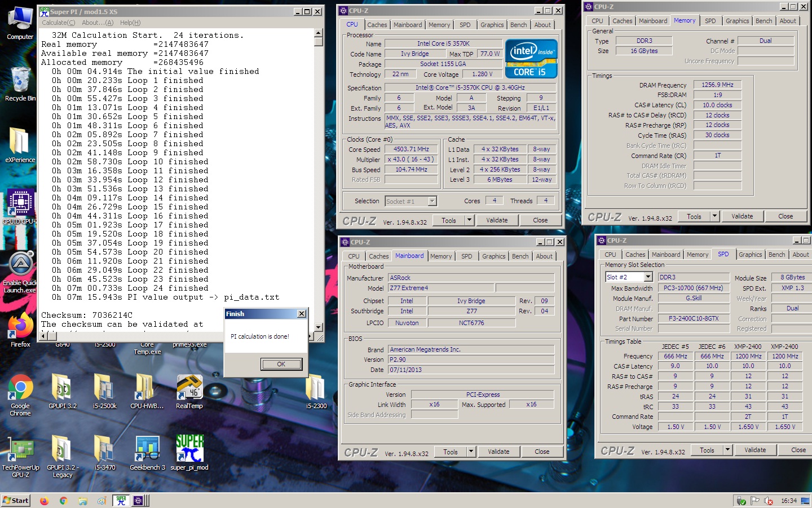Launch RealTemp desktop shortcut

coord(189,391)
